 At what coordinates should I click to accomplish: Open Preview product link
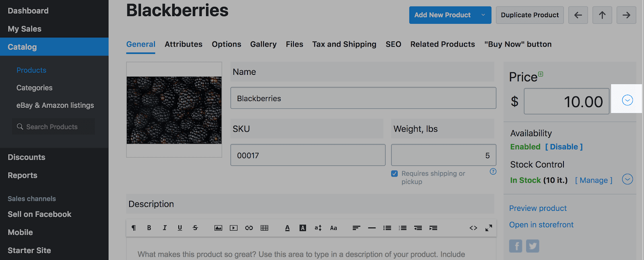(x=538, y=208)
